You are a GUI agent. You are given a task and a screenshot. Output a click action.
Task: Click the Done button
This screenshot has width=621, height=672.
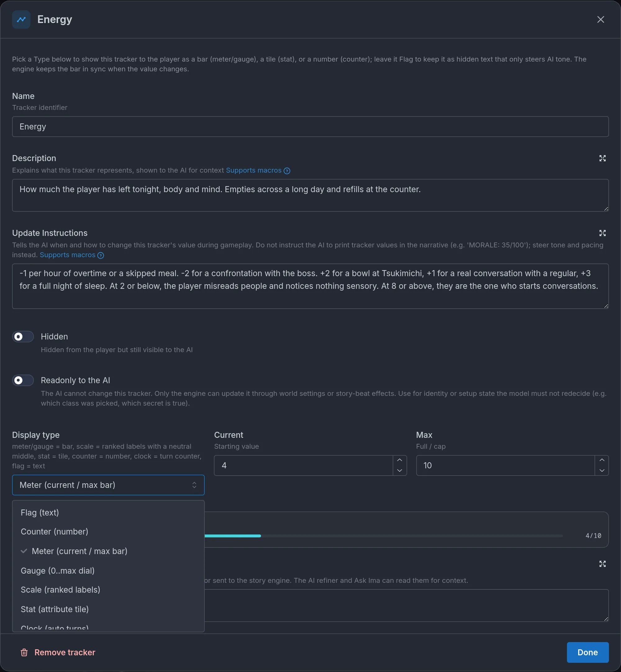[587, 652]
